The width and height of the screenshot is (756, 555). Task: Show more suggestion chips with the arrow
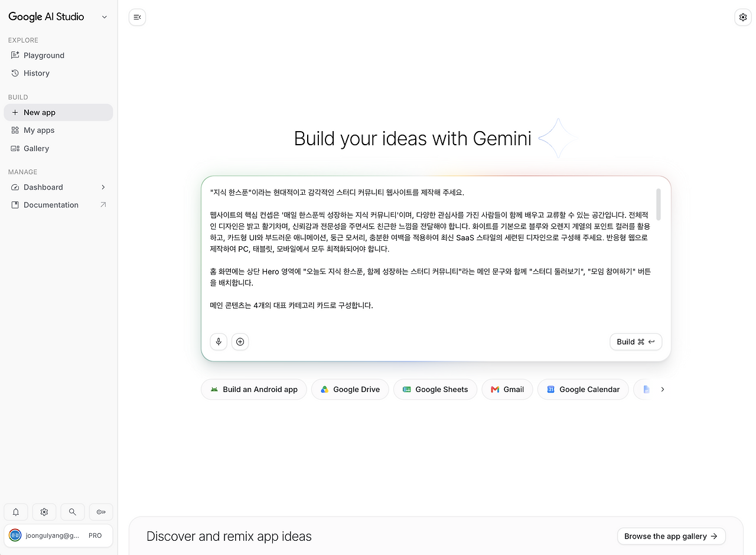click(663, 390)
